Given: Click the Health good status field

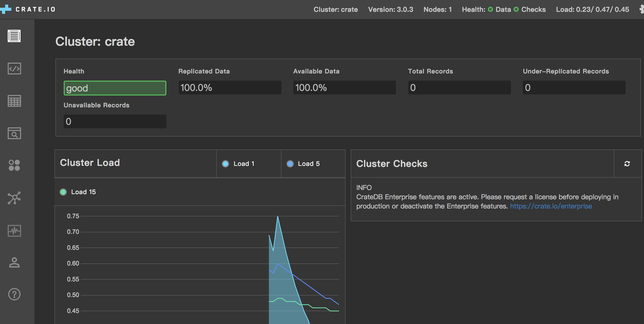Looking at the screenshot, I should [115, 88].
